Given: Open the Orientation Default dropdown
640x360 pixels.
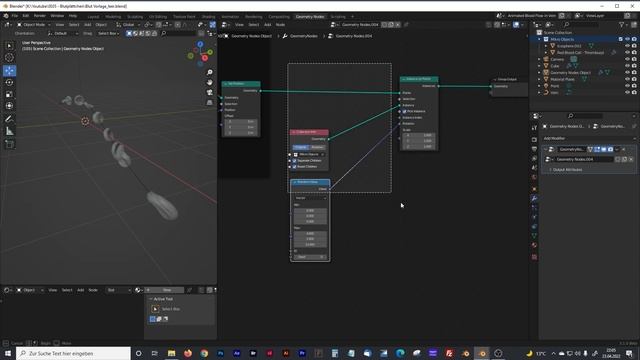Looking at the screenshot, I should point(62,33).
